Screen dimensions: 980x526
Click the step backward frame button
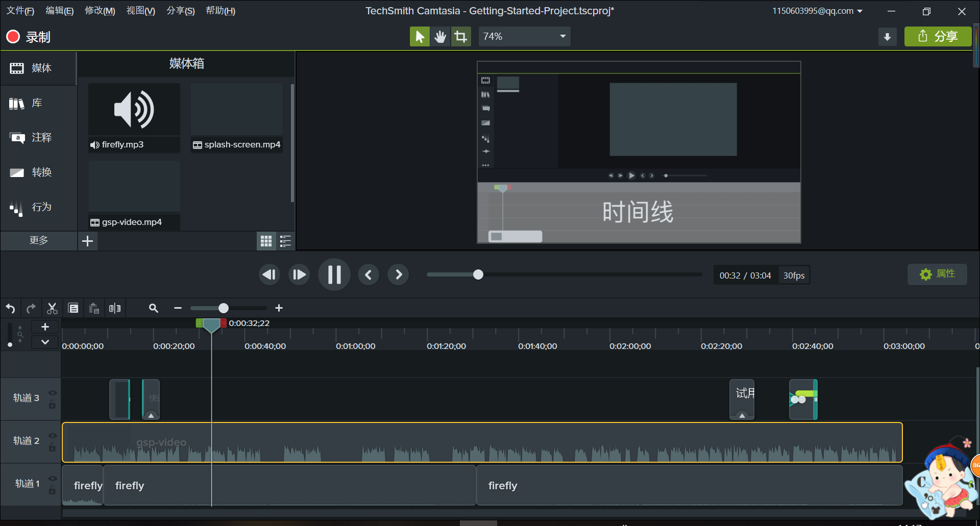point(269,275)
